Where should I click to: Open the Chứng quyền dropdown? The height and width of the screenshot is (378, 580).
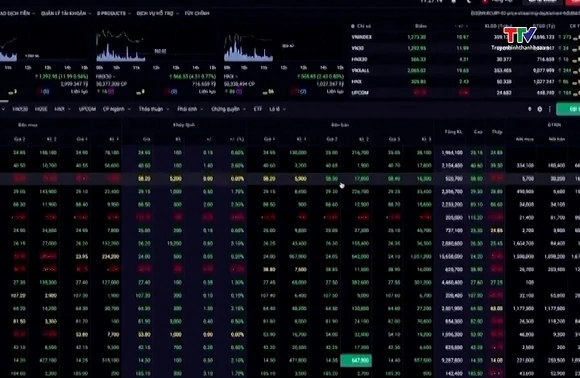(228, 109)
